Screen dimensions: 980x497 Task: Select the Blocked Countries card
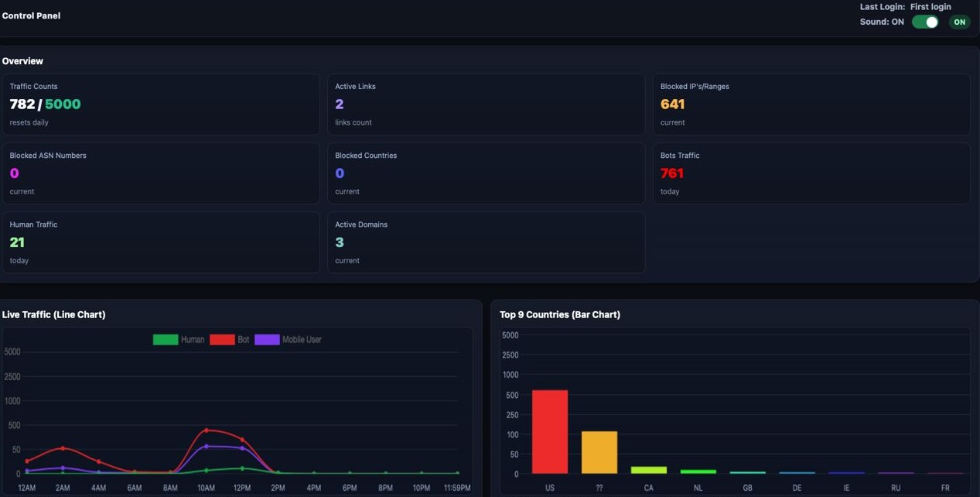(x=486, y=173)
